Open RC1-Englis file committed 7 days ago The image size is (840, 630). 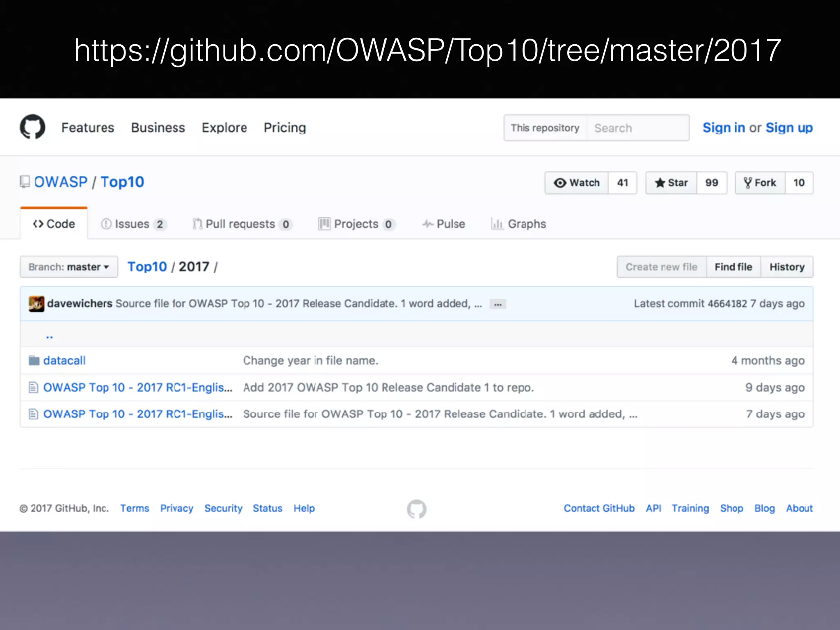tap(138, 414)
